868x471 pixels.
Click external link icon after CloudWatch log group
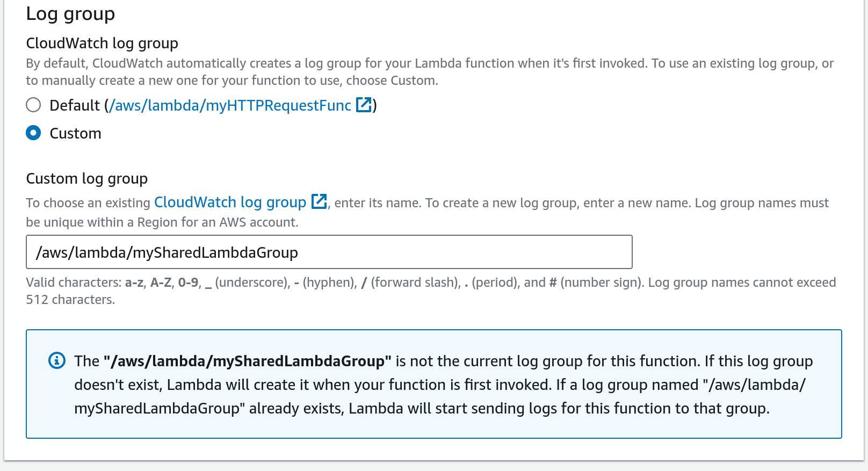pyautogui.click(x=319, y=202)
